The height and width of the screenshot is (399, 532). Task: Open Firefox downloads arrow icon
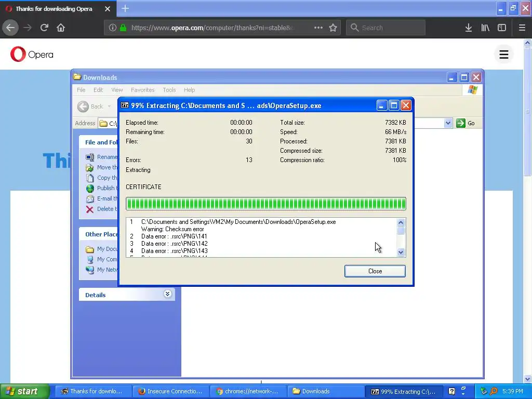point(468,28)
